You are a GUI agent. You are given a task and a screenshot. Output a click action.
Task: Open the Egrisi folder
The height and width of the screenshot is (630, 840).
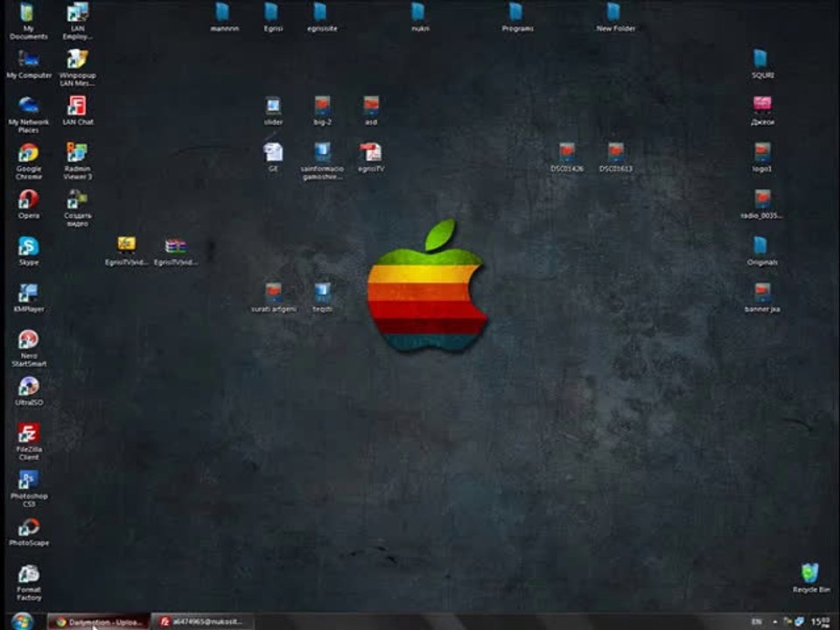[x=273, y=17]
